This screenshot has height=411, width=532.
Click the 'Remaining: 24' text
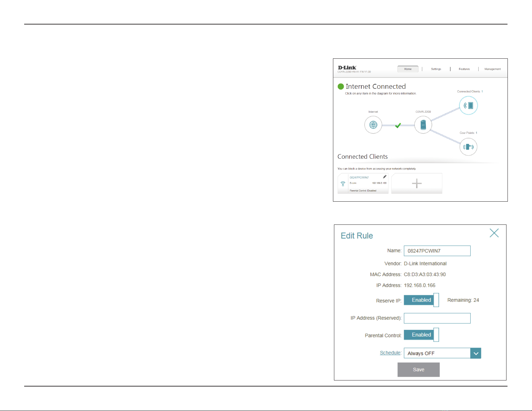pos(463,300)
